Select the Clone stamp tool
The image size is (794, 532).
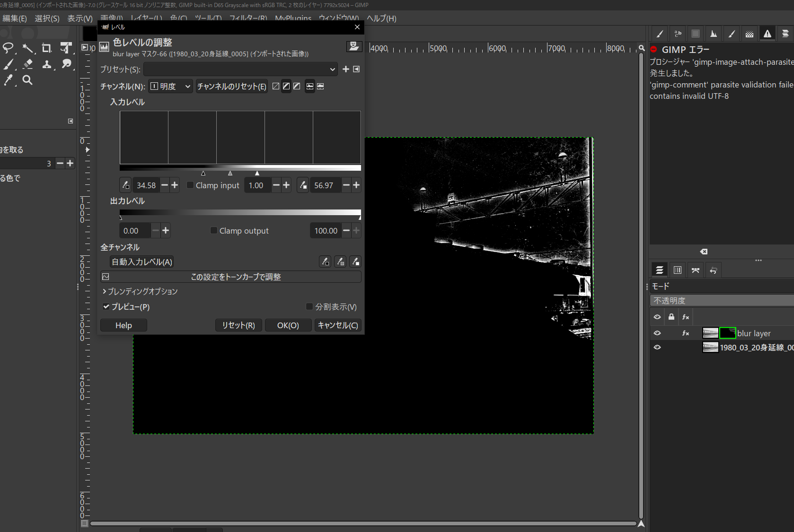[x=47, y=64]
